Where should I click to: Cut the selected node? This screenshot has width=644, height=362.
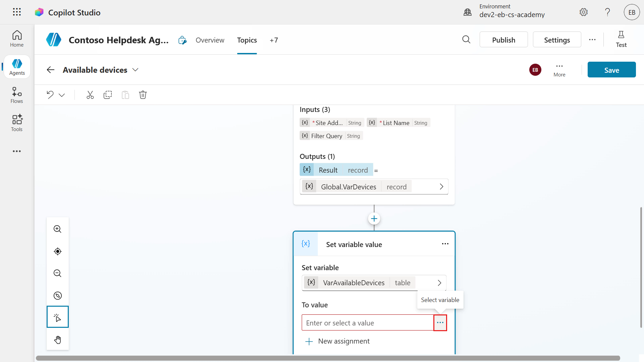point(90,95)
